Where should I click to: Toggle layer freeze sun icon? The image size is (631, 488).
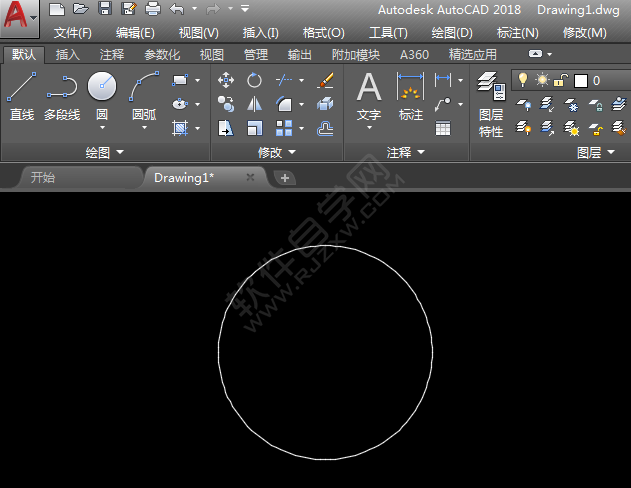542,80
